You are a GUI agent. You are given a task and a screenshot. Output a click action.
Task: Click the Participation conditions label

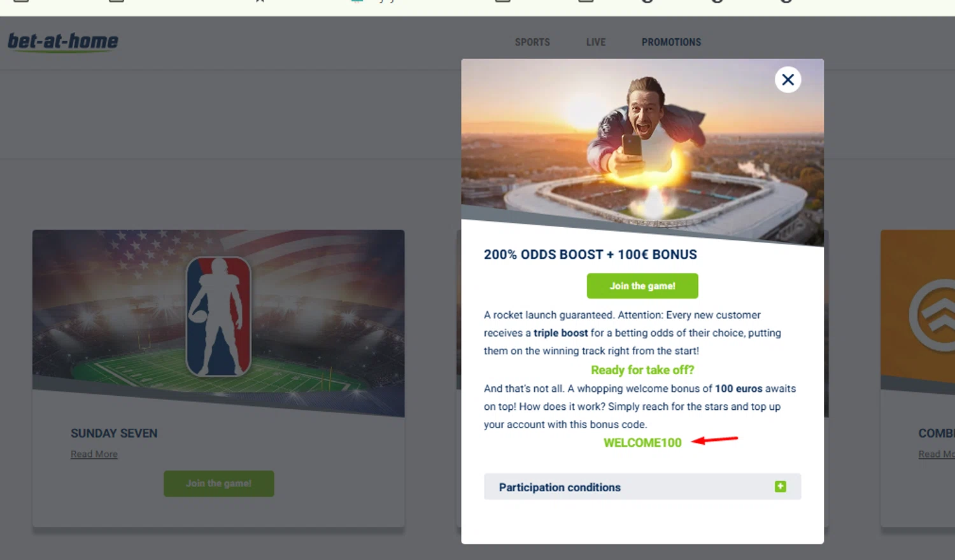pos(560,487)
